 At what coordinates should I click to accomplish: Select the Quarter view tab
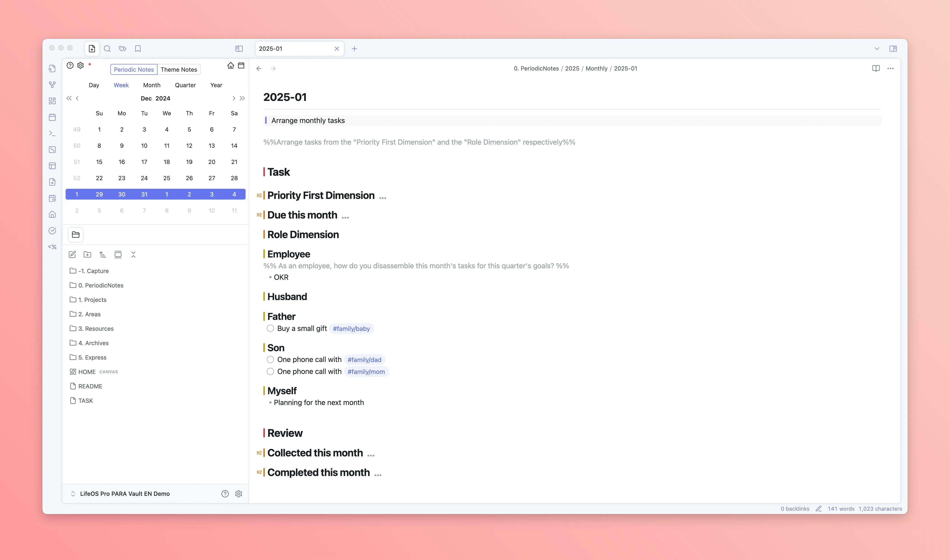click(185, 85)
